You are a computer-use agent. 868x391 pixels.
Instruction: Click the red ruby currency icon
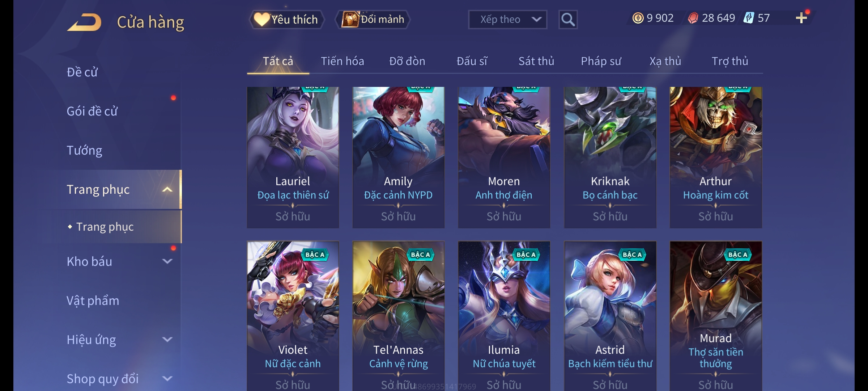pos(693,18)
